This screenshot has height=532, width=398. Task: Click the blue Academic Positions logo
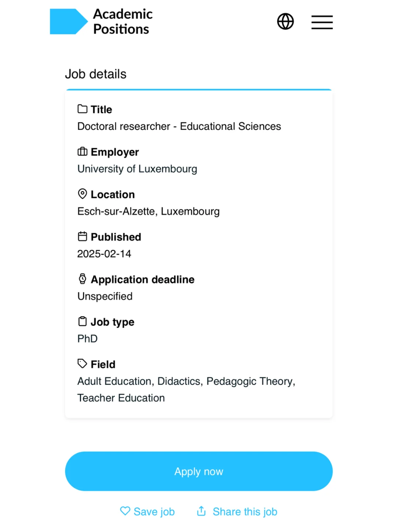coord(69,21)
